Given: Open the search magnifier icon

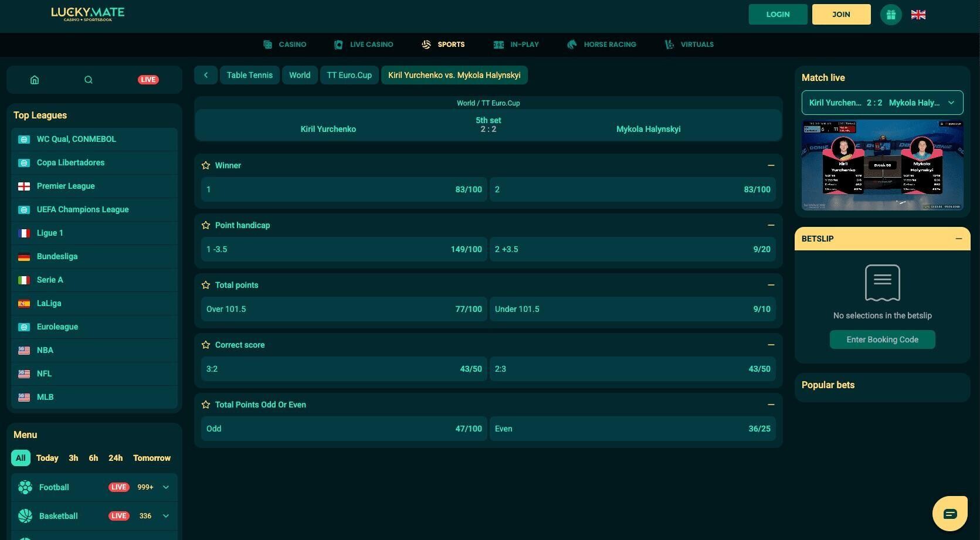Looking at the screenshot, I should (x=89, y=80).
